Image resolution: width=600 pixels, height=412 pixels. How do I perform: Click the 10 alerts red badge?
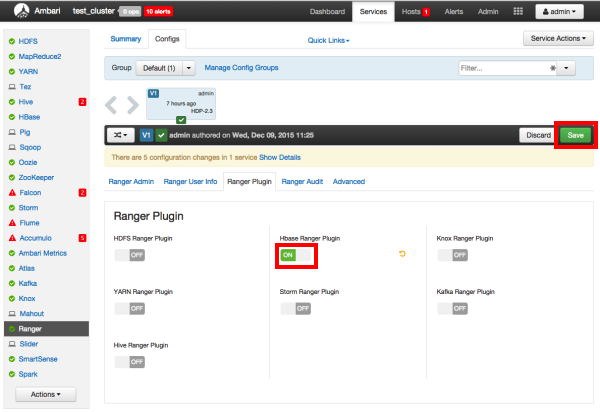[158, 11]
